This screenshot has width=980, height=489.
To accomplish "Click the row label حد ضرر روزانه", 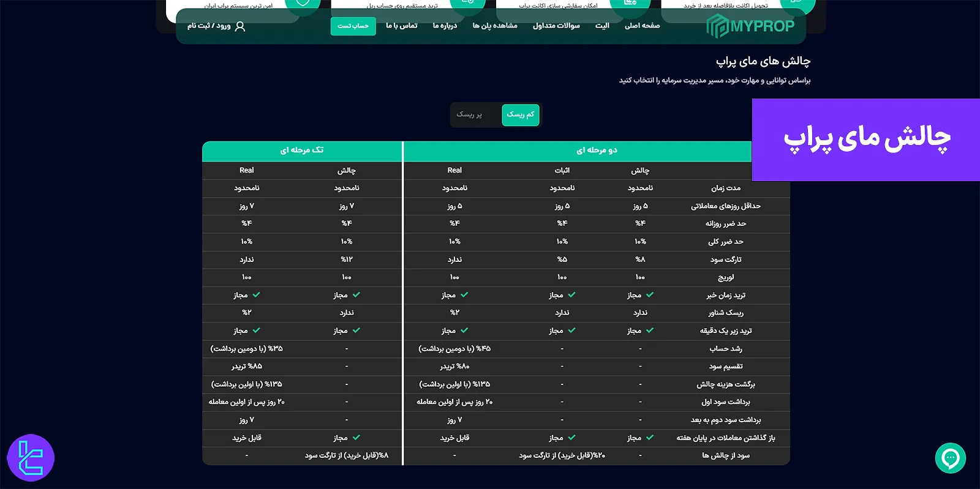I will (x=726, y=224).
